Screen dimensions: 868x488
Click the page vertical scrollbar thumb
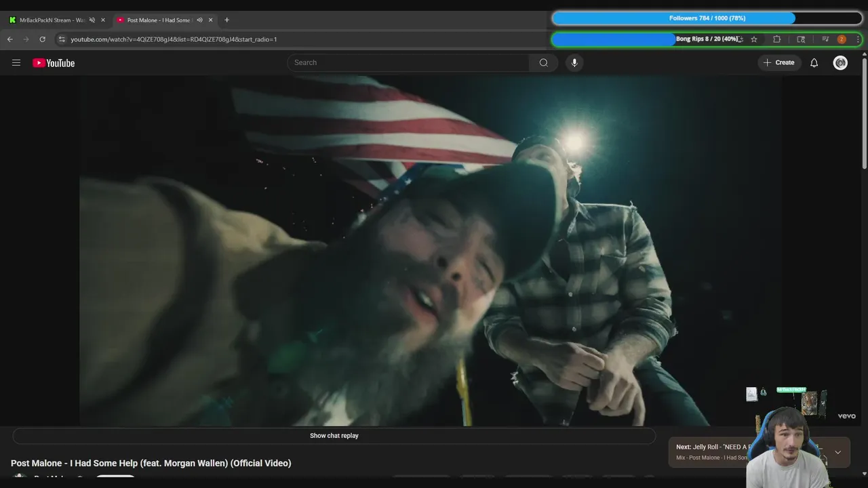(x=864, y=114)
